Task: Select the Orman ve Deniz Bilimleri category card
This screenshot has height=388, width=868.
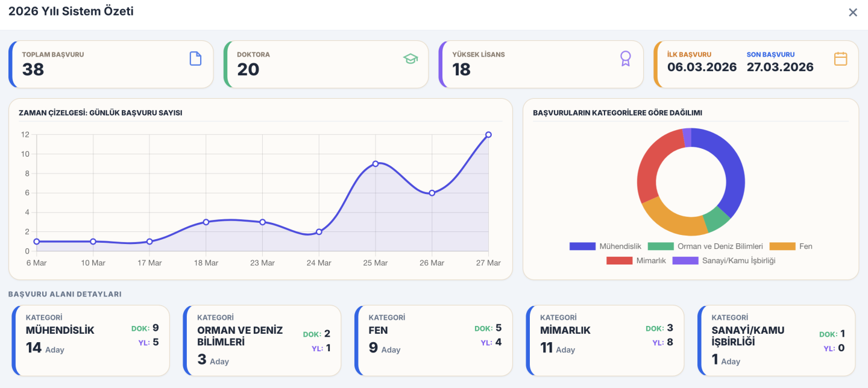Action: point(262,340)
